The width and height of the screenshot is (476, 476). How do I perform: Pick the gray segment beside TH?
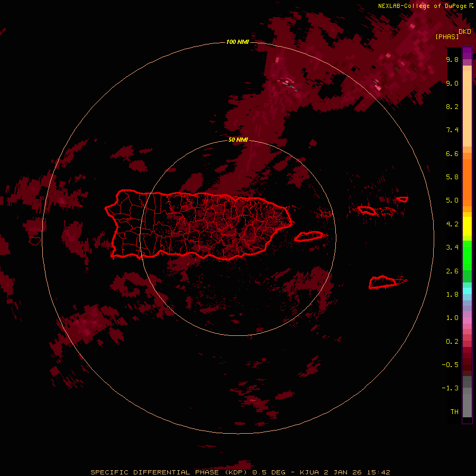[467, 405]
